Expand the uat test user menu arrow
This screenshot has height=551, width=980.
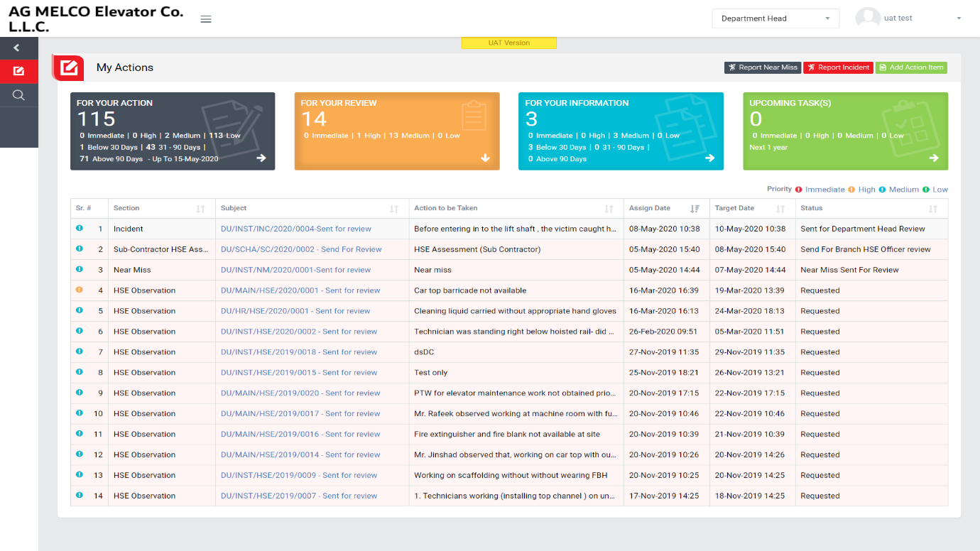click(x=959, y=18)
